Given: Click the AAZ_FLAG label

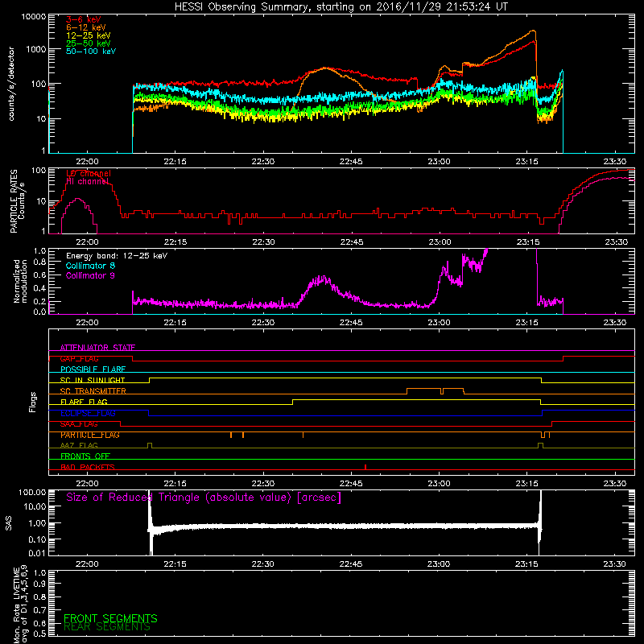Looking at the screenshot, I should (79, 445).
